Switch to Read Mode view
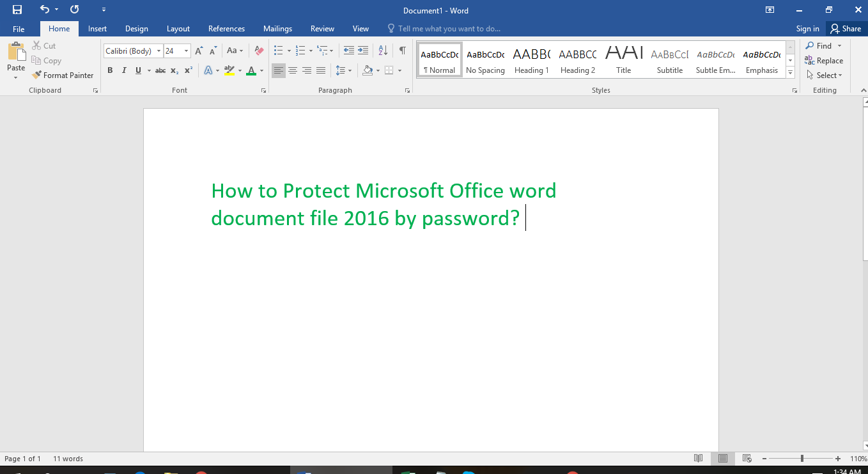 [698, 458]
